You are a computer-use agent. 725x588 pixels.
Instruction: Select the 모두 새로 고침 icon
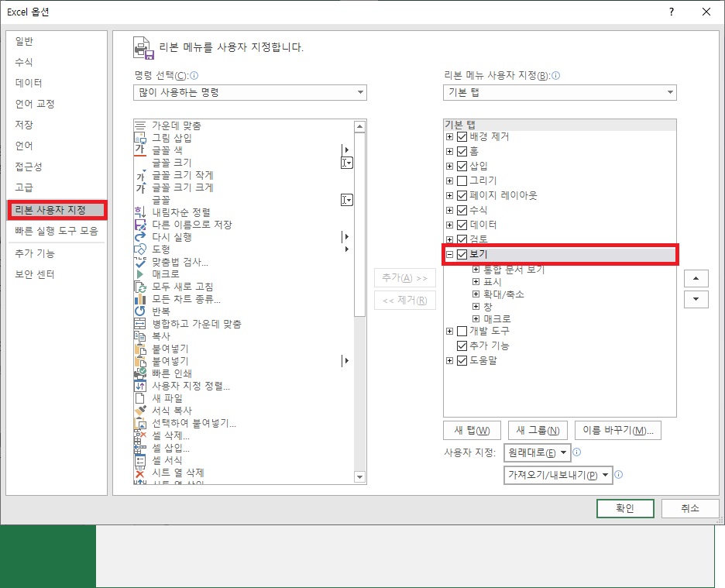[x=139, y=287]
